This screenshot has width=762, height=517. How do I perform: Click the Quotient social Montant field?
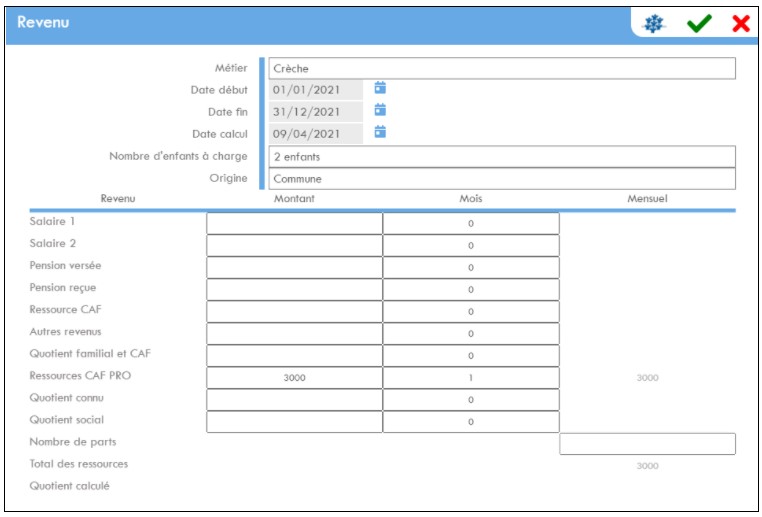tap(294, 422)
